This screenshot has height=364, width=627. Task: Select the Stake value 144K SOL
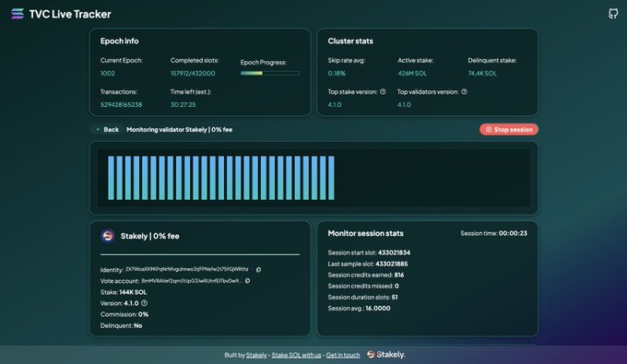pyautogui.click(x=133, y=292)
